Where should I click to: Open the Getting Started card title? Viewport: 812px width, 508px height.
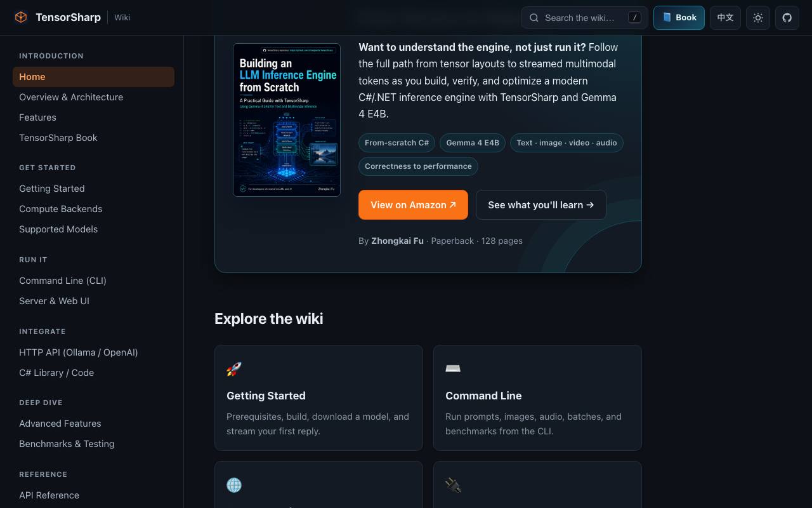[x=266, y=396]
